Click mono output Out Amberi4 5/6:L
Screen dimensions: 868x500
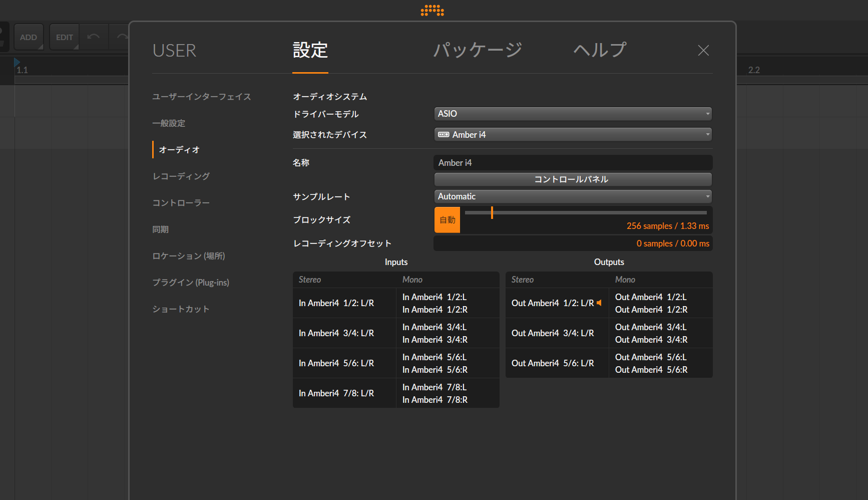click(651, 357)
